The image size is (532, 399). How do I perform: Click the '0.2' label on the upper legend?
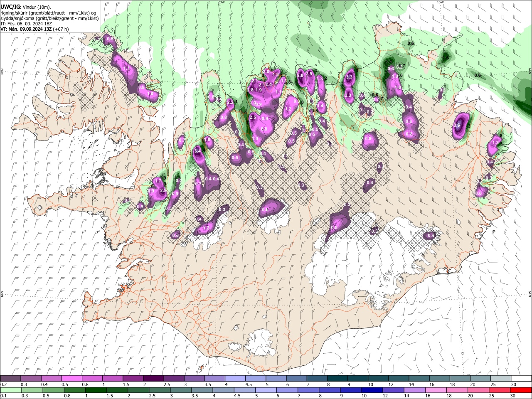click(x=3, y=384)
